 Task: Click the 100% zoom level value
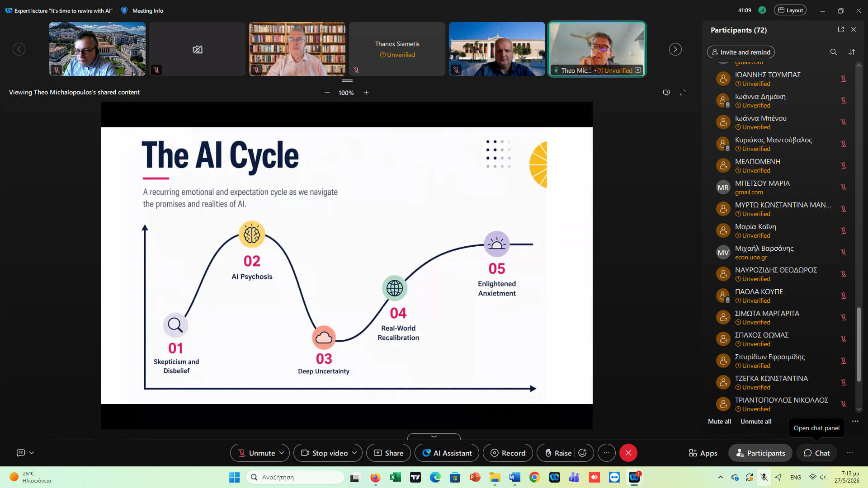[346, 93]
